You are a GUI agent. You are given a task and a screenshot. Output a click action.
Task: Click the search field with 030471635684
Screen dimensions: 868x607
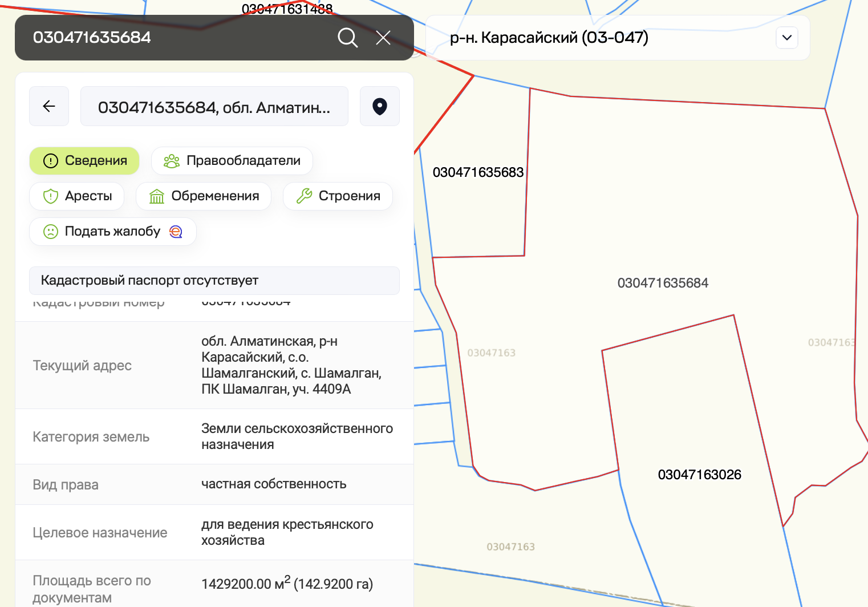coord(171,38)
